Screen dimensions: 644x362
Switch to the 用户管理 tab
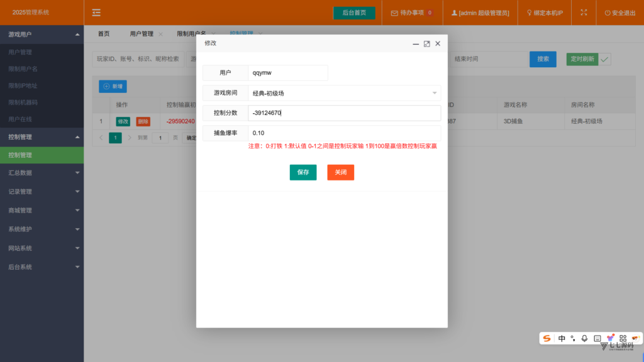pyautogui.click(x=142, y=34)
